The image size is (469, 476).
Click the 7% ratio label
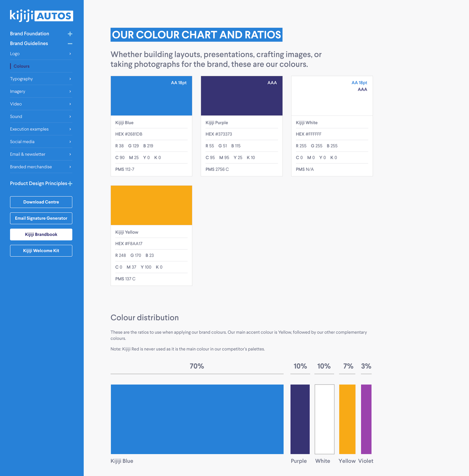[348, 366]
